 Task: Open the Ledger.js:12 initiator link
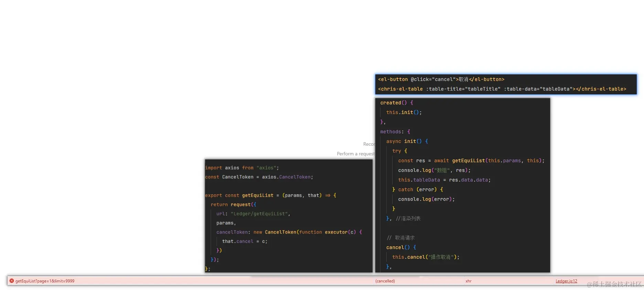click(x=566, y=281)
